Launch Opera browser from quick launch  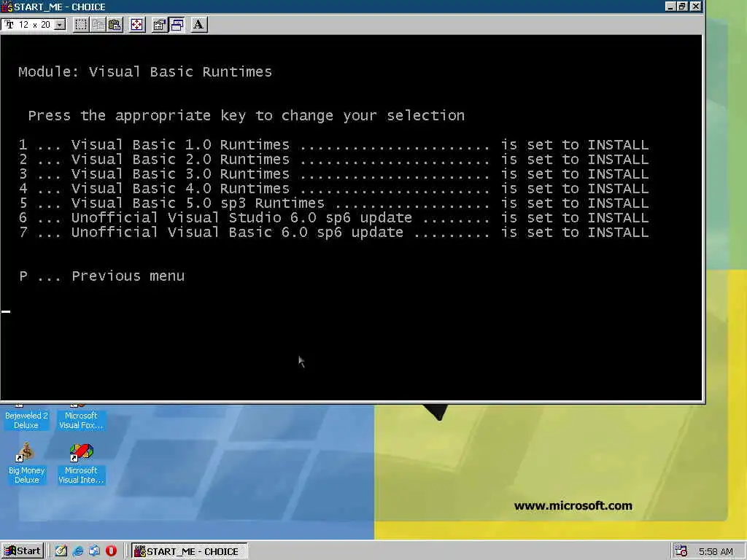(111, 551)
